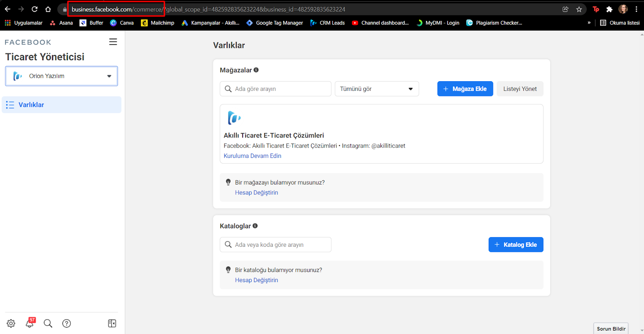The width and height of the screenshot is (644, 334).
Task: Click the FACEBOOK logo text
Action: (x=28, y=42)
